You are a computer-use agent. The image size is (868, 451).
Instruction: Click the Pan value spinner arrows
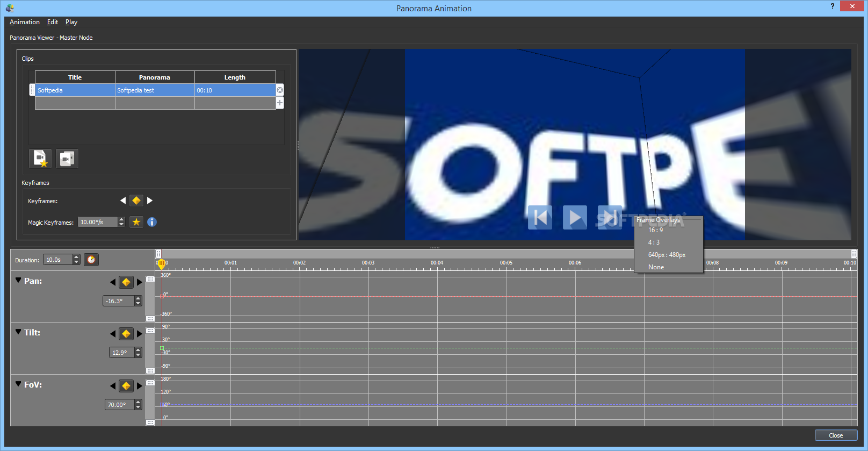[138, 301]
